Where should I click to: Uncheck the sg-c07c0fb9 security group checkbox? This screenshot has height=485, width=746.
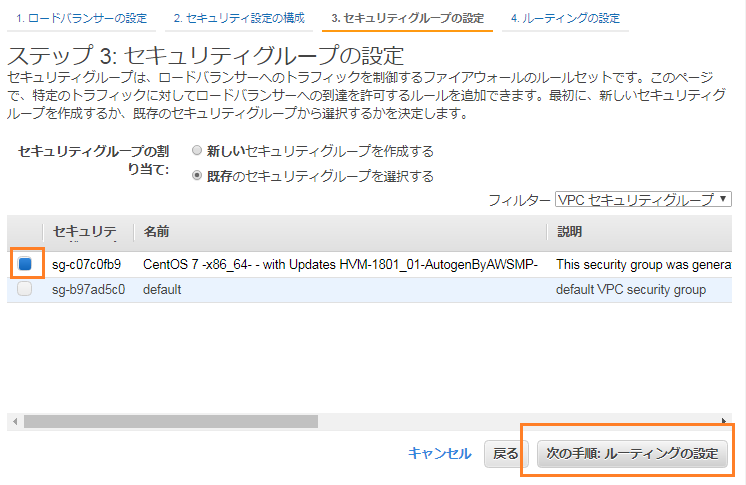[x=25, y=263]
